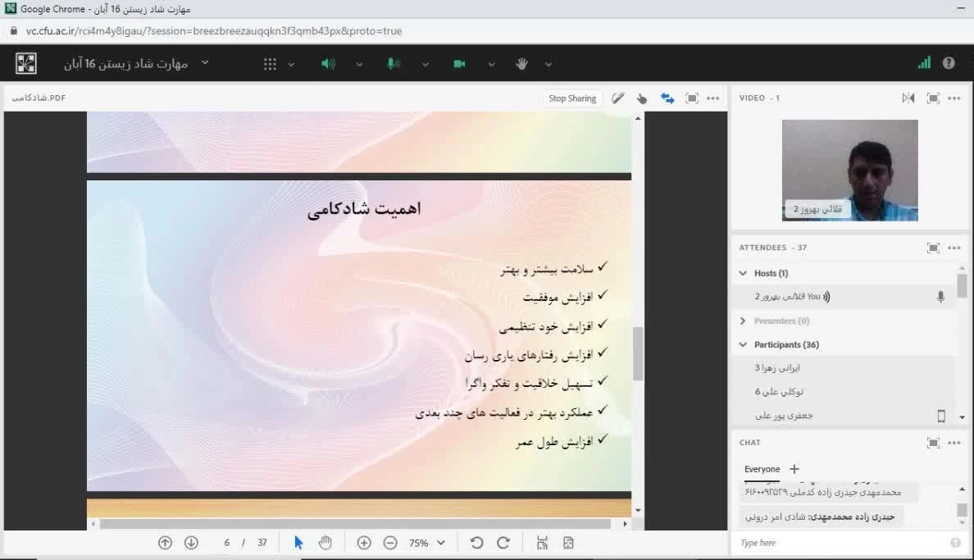Add new chat tab with plus
The height and width of the screenshot is (560, 974).
coord(794,469)
